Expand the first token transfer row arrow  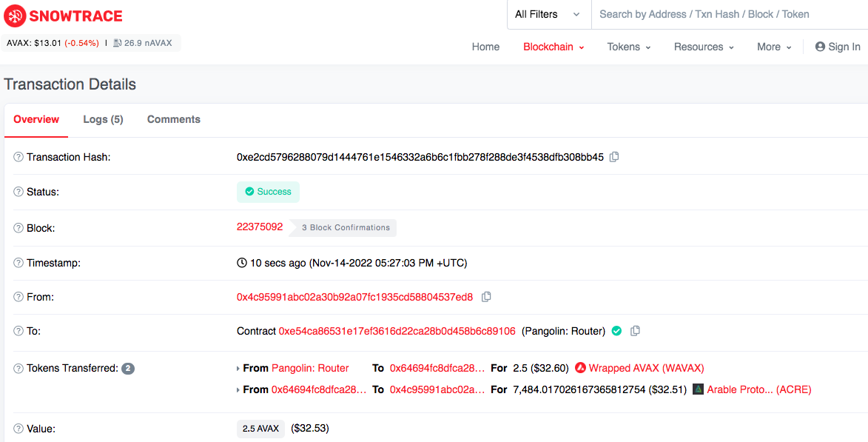click(x=238, y=369)
